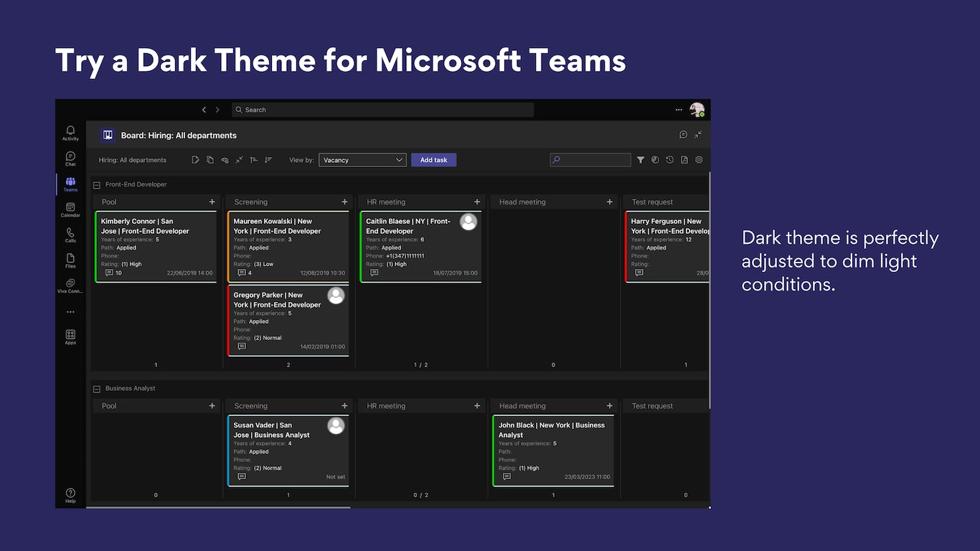Open the Apps store icon in the sidebar

click(70, 337)
